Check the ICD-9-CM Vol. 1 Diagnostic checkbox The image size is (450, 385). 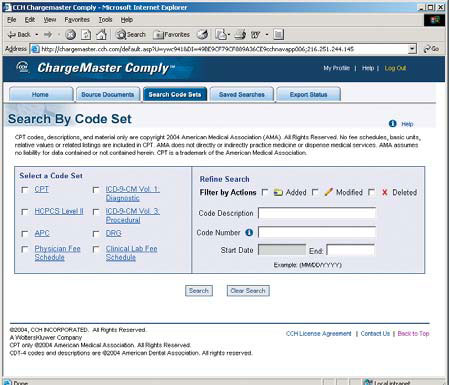pyautogui.click(x=96, y=190)
